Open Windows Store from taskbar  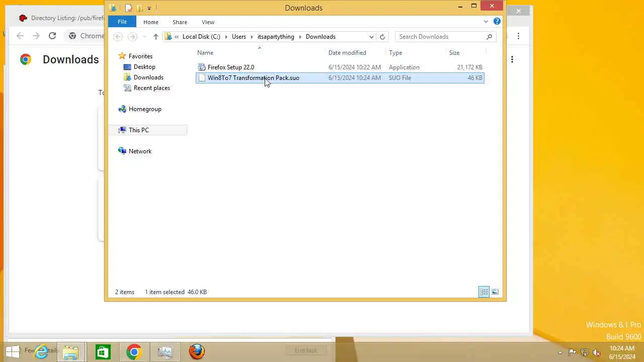tap(103, 352)
